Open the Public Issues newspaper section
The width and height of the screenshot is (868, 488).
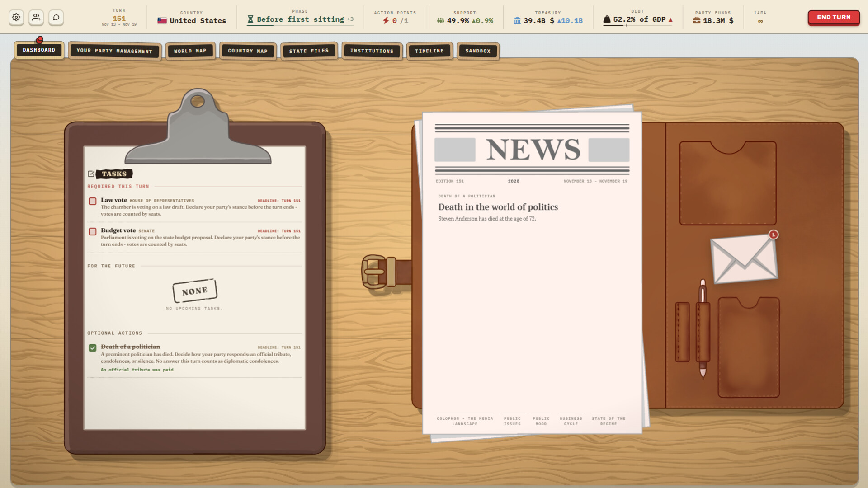[x=512, y=421]
